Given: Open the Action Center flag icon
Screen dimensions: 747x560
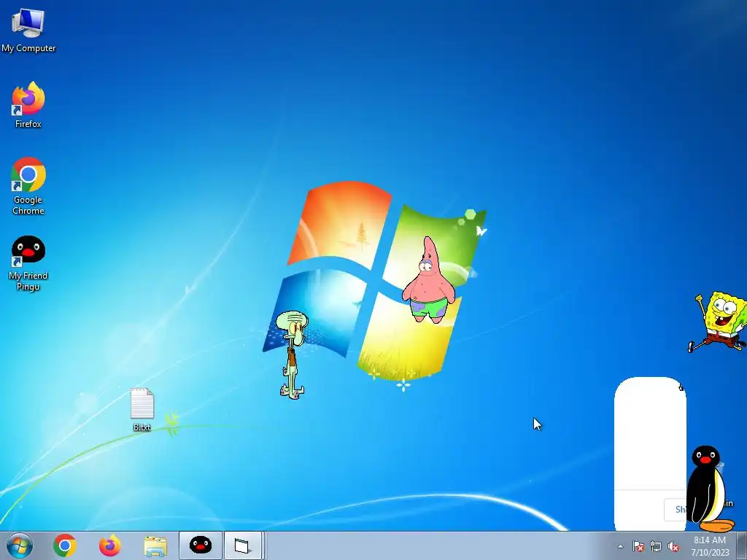Looking at the screenshot, I should tap(638, 546).
